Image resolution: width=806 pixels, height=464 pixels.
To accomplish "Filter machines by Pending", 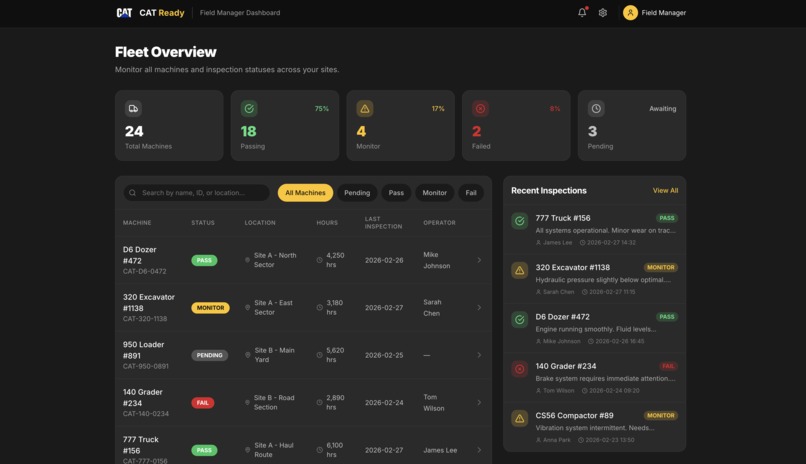I will 357,193.
